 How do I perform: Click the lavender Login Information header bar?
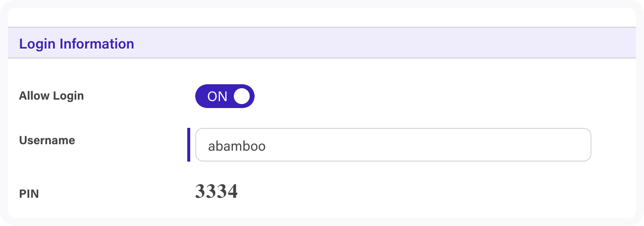322,43
